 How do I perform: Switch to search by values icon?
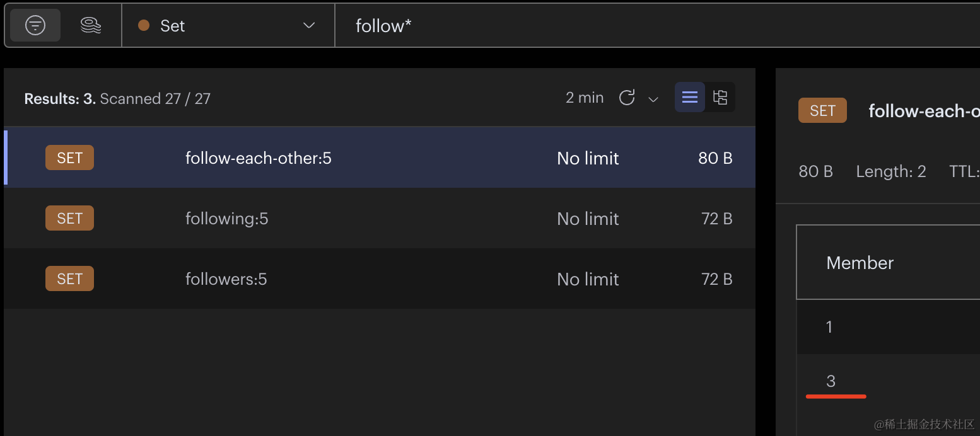pos(91,25)
